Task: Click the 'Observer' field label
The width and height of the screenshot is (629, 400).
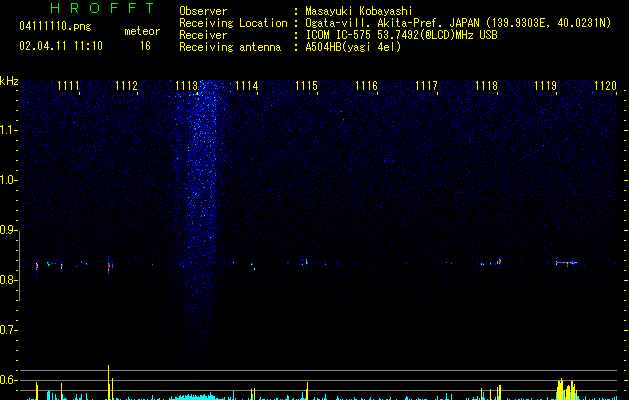Action: pyautogui.click(x=203, y=11)
